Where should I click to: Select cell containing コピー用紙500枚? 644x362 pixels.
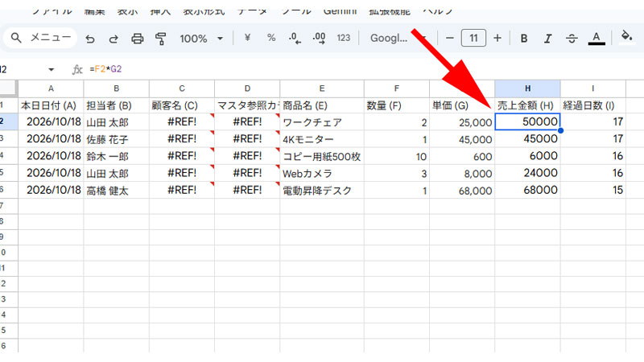coord(322,156)
